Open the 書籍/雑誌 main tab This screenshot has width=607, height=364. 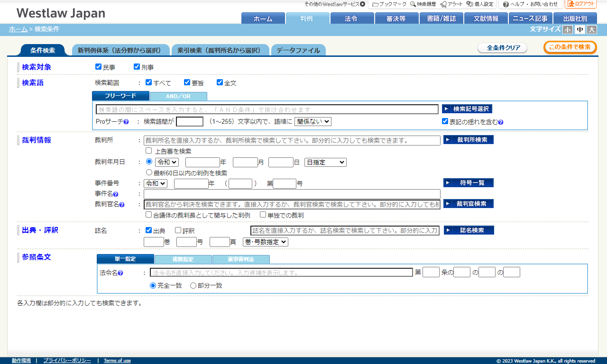click(x=441, y=18)
